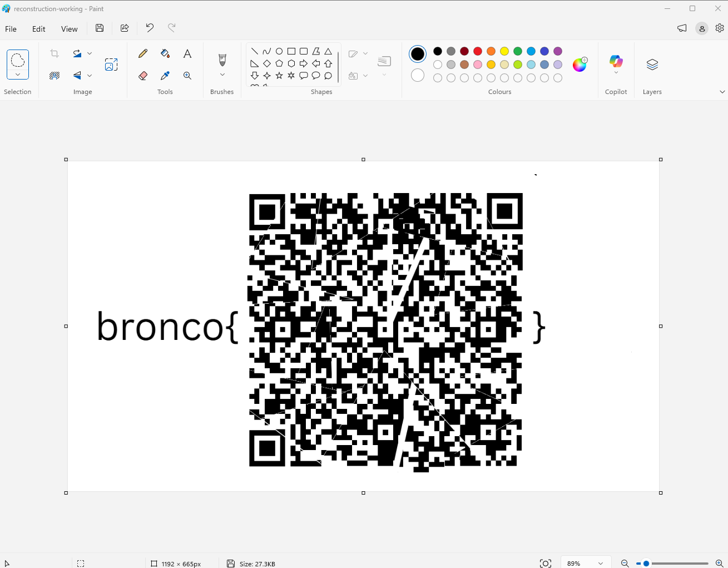Expand the Selection tool dropdown
The width and height of the screenshot is (728, 568).
point(18,75)
